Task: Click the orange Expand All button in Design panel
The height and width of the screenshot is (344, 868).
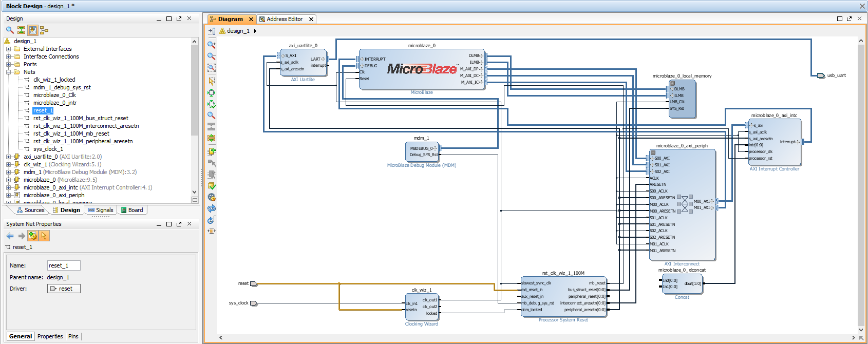Action: pyautogui.click(x=33, y=30)
